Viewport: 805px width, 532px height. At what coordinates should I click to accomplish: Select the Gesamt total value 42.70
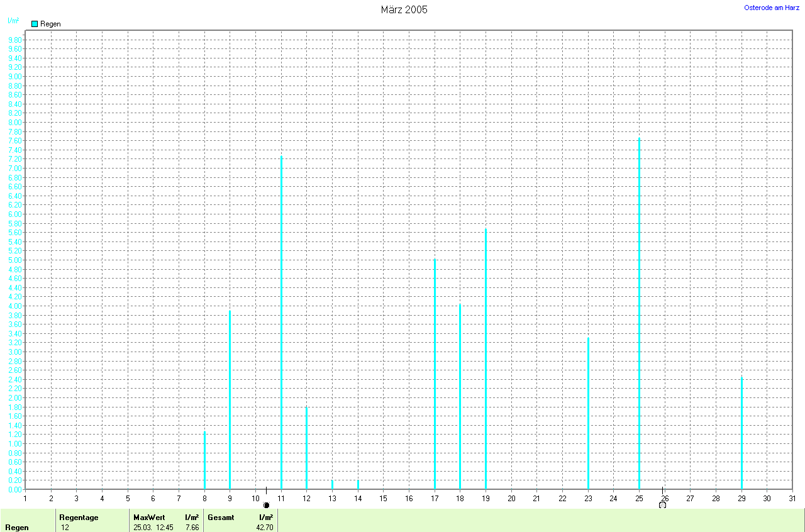(x=265, y=528)
